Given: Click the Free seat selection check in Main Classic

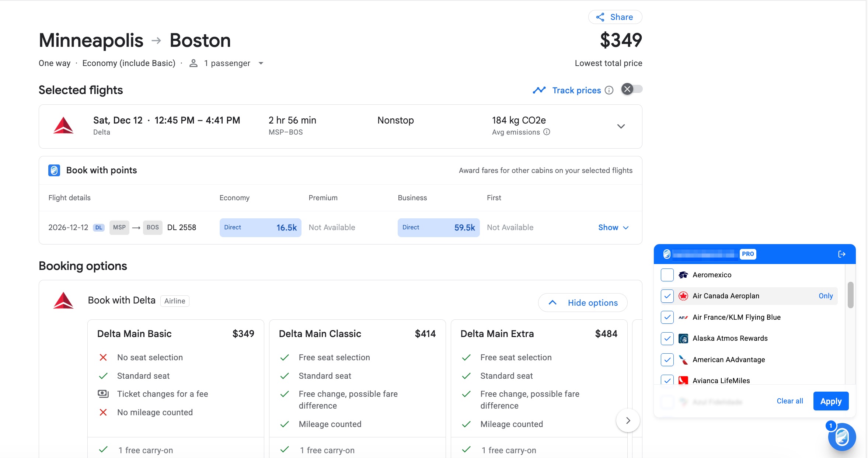Looking at the screenshot, I should [x=285, y=357].
